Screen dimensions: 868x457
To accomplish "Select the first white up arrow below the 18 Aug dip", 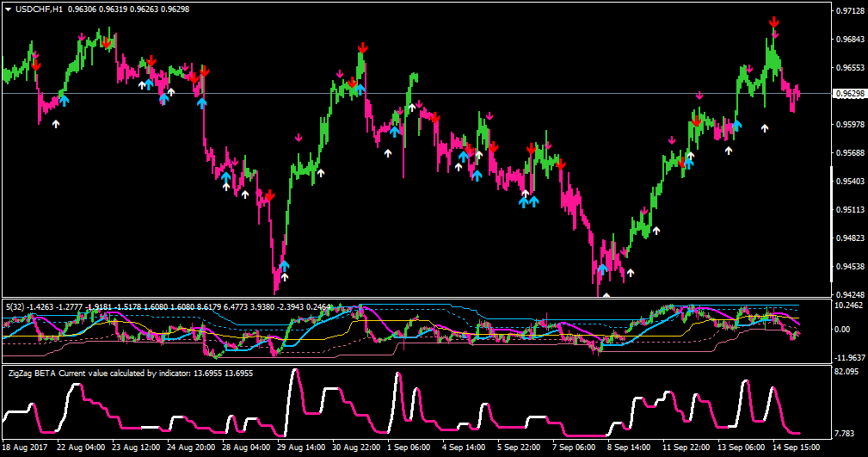I will pyautogui.click(x=55, y=124).
